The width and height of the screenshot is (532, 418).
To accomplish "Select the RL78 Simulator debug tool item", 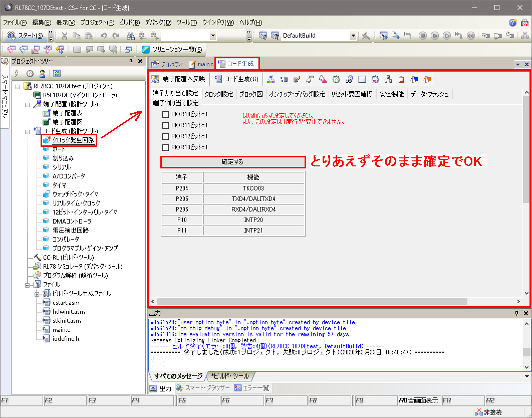I will [83, 267].
